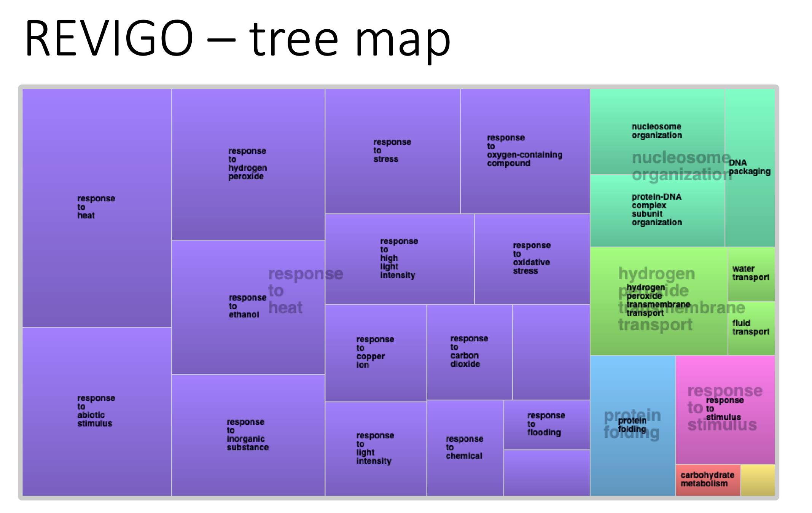Select the 'response to abiotic stimulus' tile
The height and width of the screenshot is (513, 812).
(x=97, y=411)
